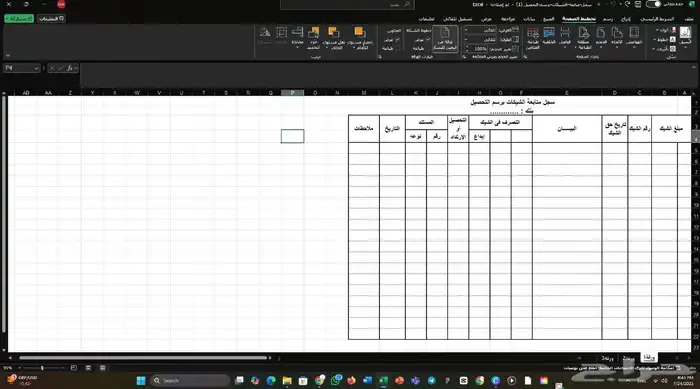Viewport: 700px width, 389px height.
Task: Open theme Effects dropdown
Action: [x=664, y=49]
